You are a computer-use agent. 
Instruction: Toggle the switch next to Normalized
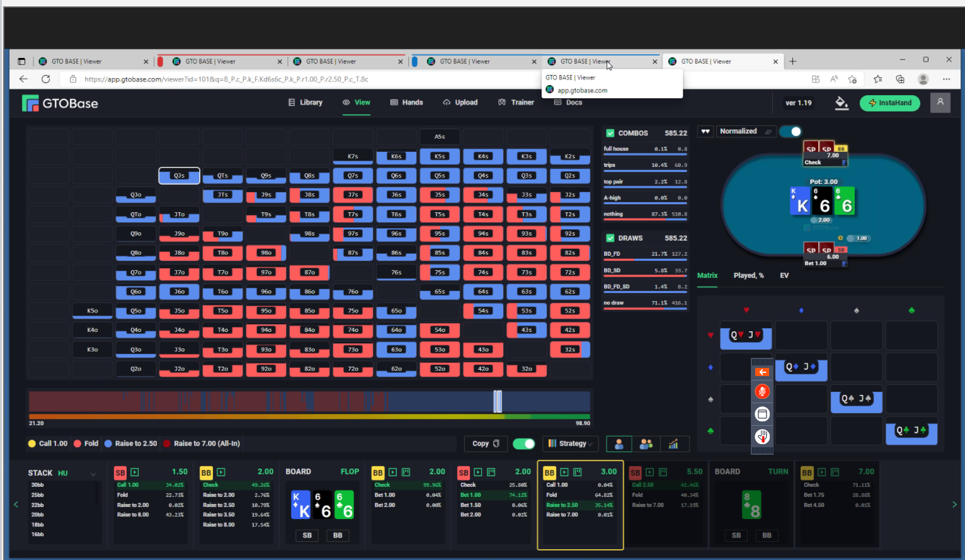[791, 131]
